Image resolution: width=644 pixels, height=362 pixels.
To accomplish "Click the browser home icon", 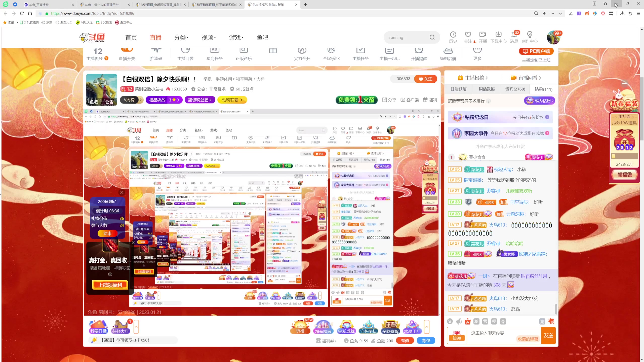I will pyautogui.click(x=30, y=13).
